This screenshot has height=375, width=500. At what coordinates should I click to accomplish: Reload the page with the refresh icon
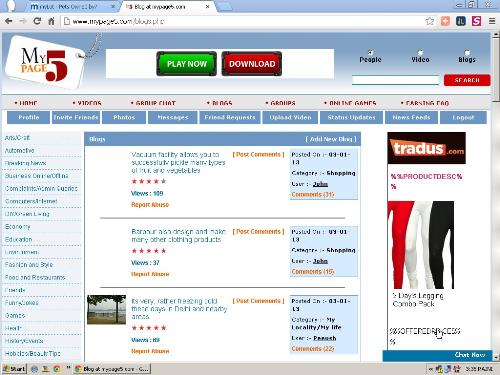[x=37, y=21]
